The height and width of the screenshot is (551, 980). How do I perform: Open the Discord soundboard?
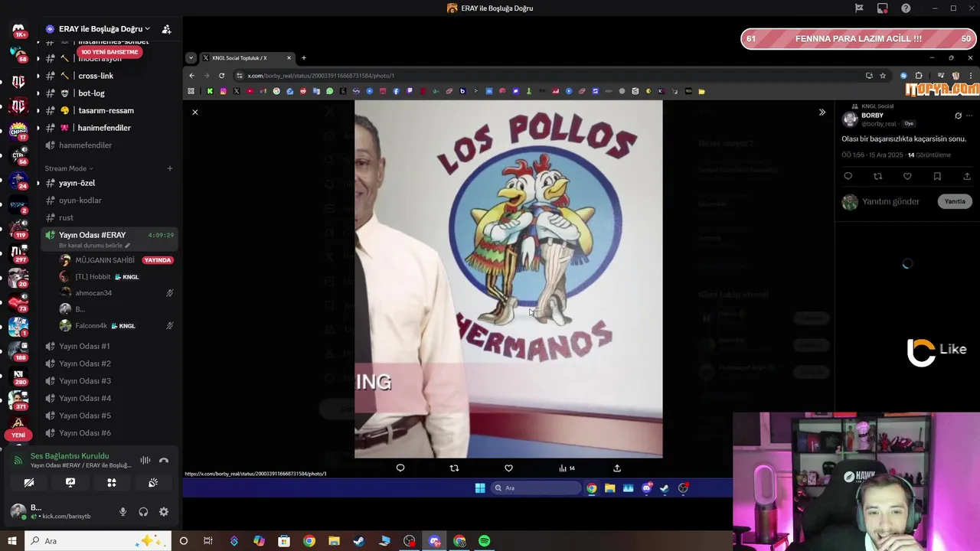153,483
